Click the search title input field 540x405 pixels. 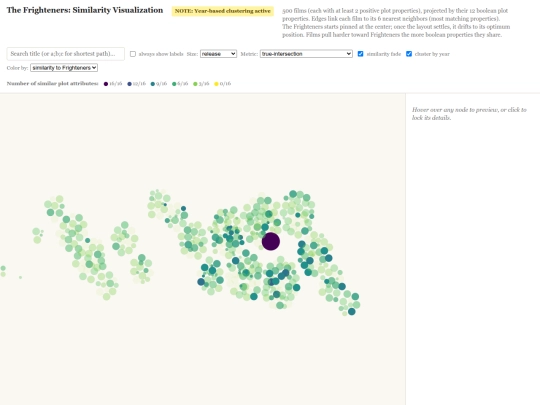pyautogui.click(x=65, y=54)
